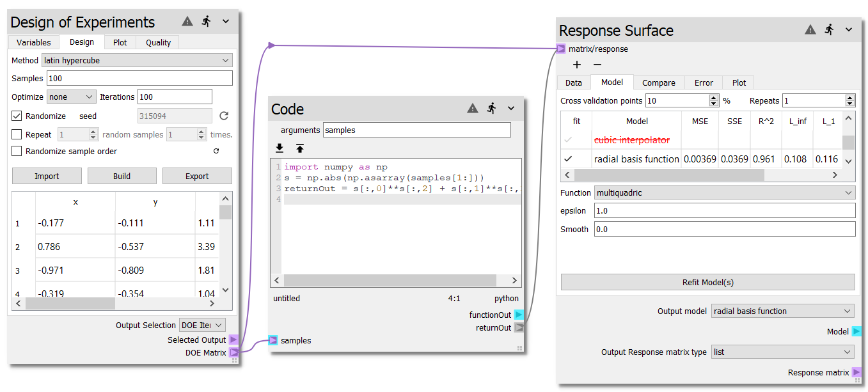Click warning triangle on Response Surface node
This screenshot has width=868, height=392.
pyautogui.click(x=810, y=29)
